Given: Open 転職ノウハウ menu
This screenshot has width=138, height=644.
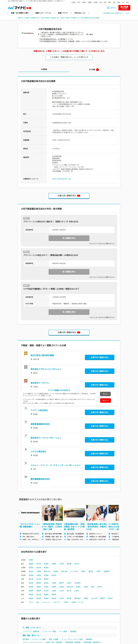Looking at the screenshot, I should 63,13.
